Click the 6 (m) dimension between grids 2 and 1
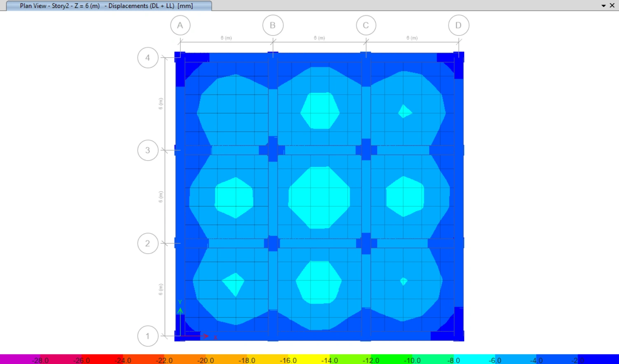The height and width of the screenshot is (364, 619). pos(161,289)
